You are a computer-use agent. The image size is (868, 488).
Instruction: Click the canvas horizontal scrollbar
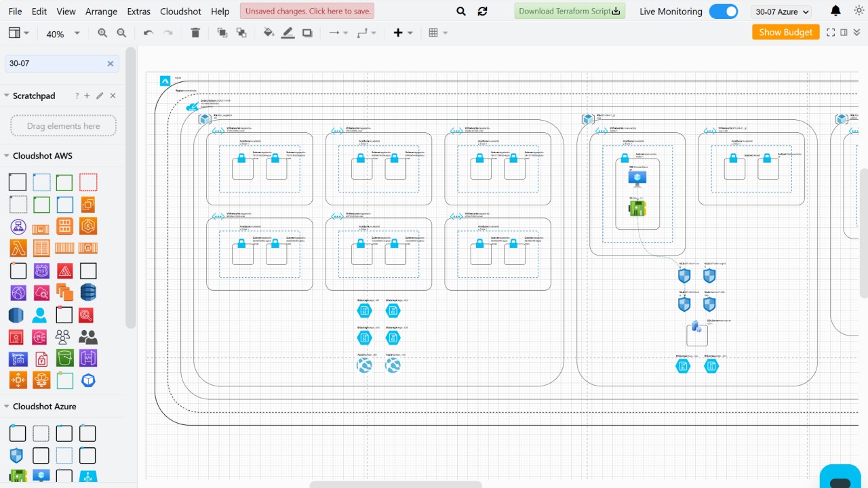(x=395, y=484)
